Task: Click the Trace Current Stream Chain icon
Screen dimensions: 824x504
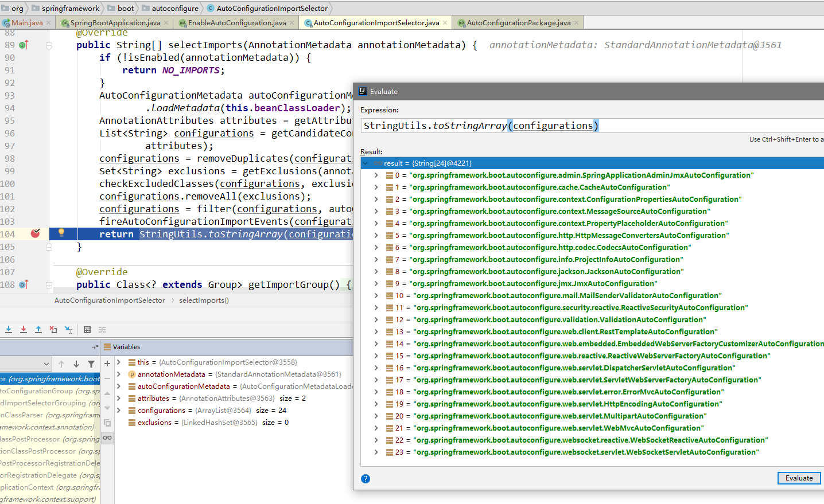Action: (x=102, y=330)
